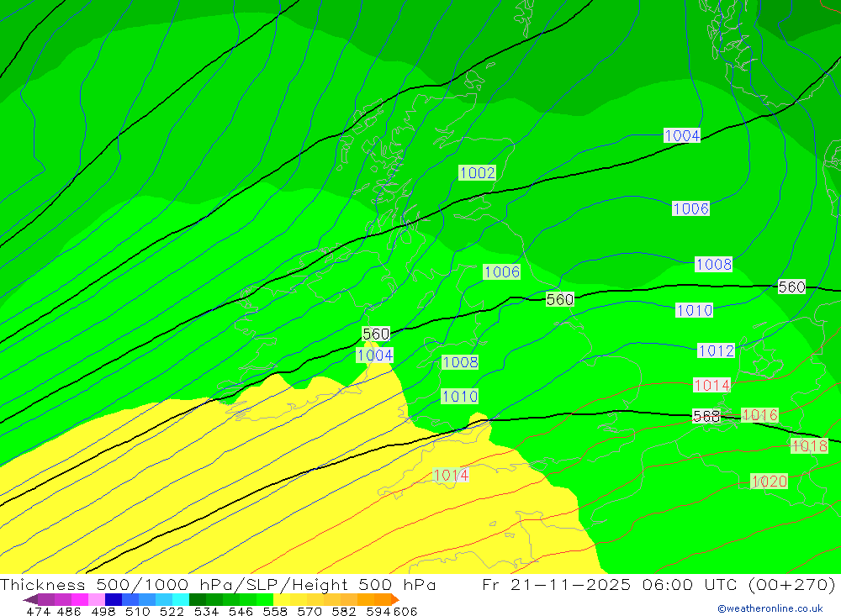
Task: Click the 1014 label on the yellow area
Action: point(451,475)
